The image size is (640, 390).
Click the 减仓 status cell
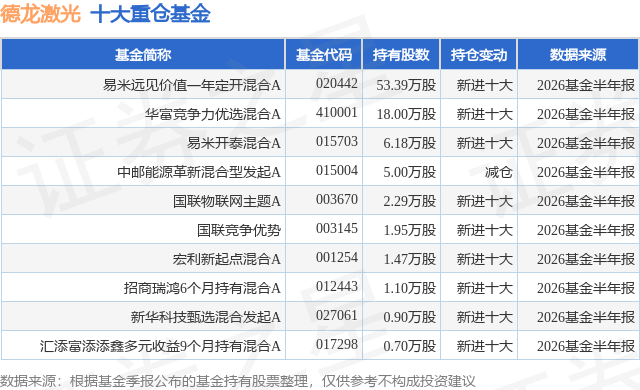(498, 172)
